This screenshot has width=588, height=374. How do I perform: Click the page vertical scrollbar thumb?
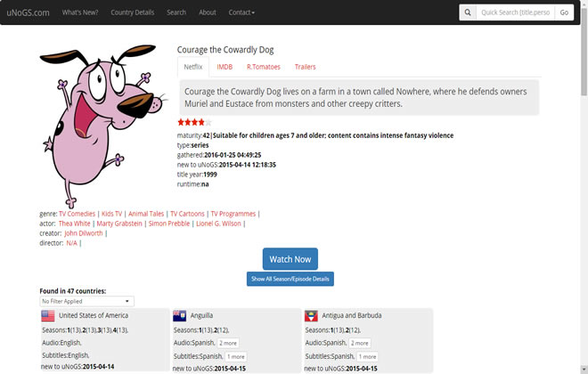tap(584, 53)
